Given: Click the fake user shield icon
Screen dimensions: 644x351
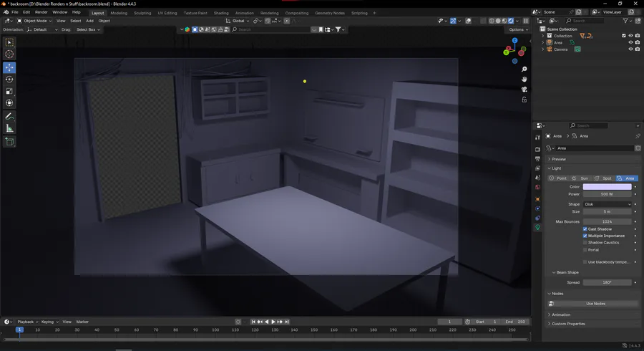Looking at the screenshot, I should click(x=638, y=148).
